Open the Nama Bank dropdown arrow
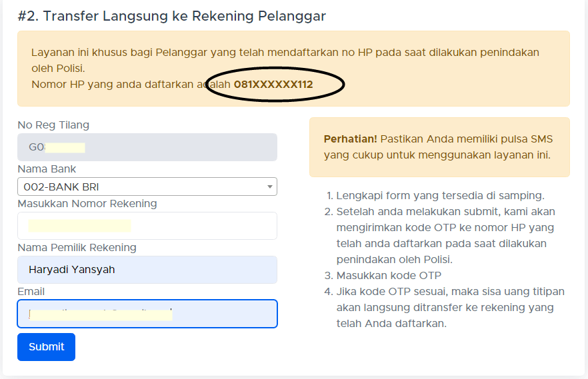Image resolution: width=588 pixels, height=379 pixels. (x=270, y=187)
